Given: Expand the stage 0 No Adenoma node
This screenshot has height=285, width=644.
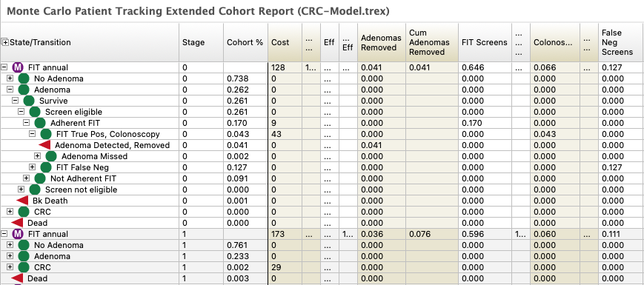Looking at the screenshot, I should coord(10,78).
